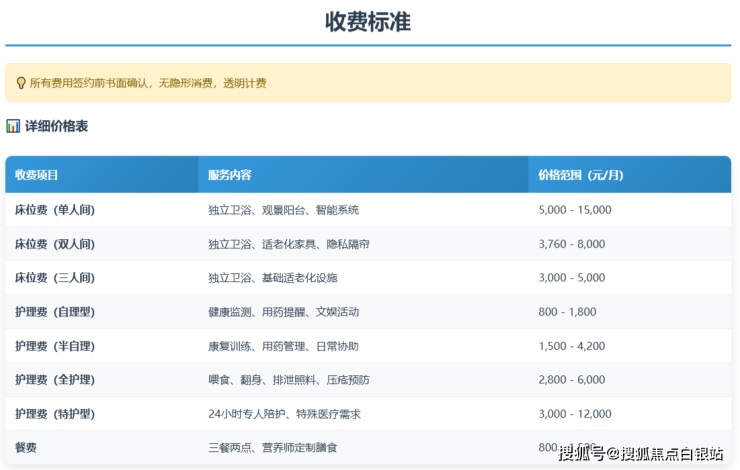Click the 3,760 - 8,000 price cell
This screenshot has width=740, height=470.
click(571, 244)
